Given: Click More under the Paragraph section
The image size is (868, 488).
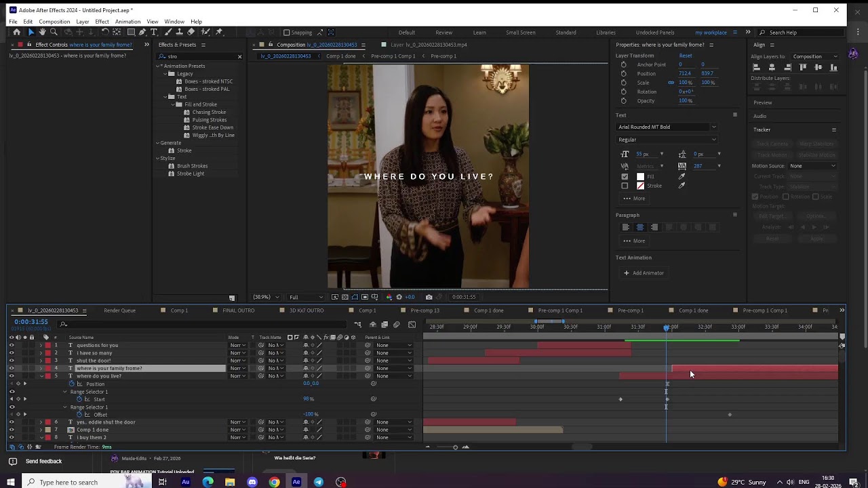Looking at the screenshot, I should [x=635, y=241].
